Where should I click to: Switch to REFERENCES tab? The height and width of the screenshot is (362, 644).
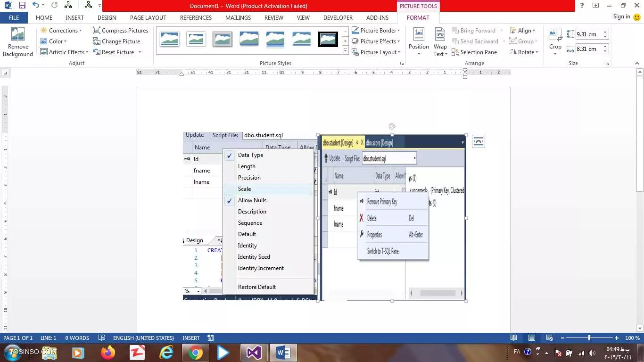click(x=196, y=18)
